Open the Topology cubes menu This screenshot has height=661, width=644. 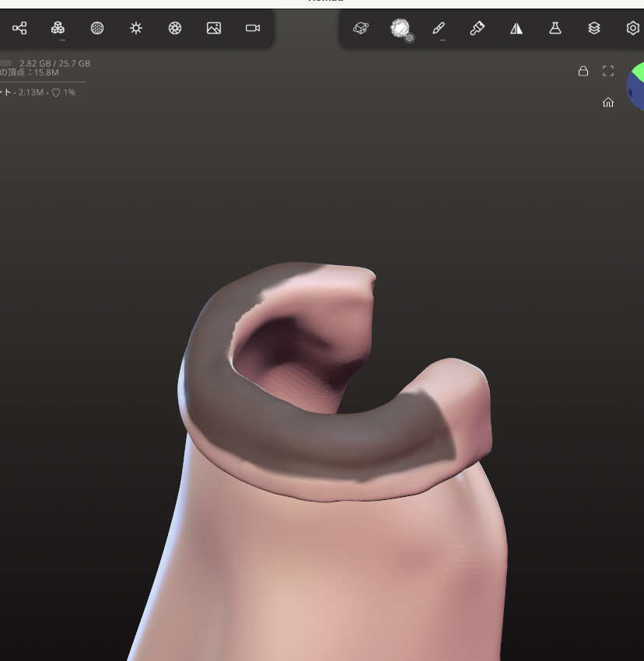(x=58, y=28)
